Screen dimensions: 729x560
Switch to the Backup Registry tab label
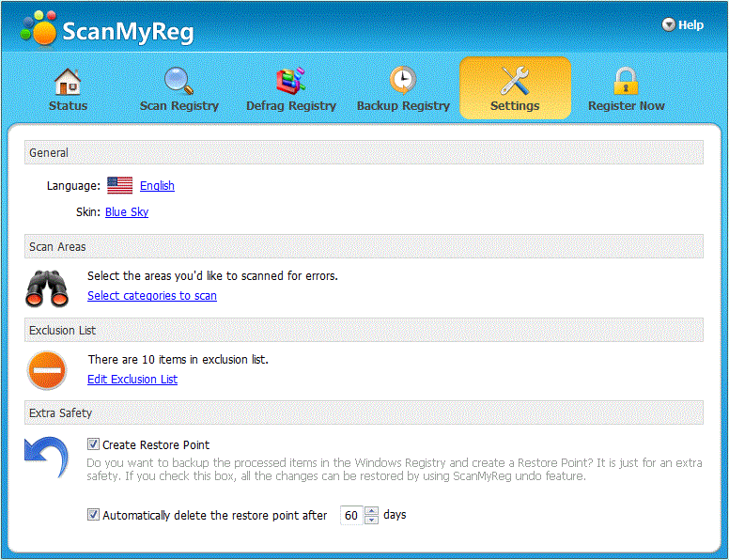(x=403, y=106)
